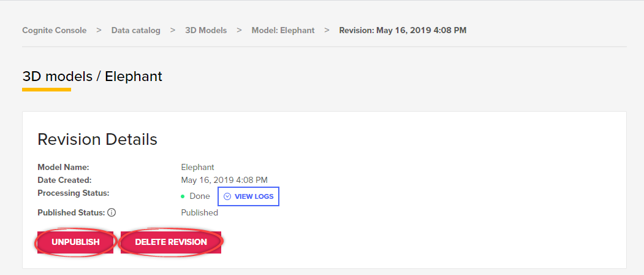This screenshot has width=644, height=275.
Task: Select the current Revision: May 16, 2019 breadcrumb
Action: point(403,31)
